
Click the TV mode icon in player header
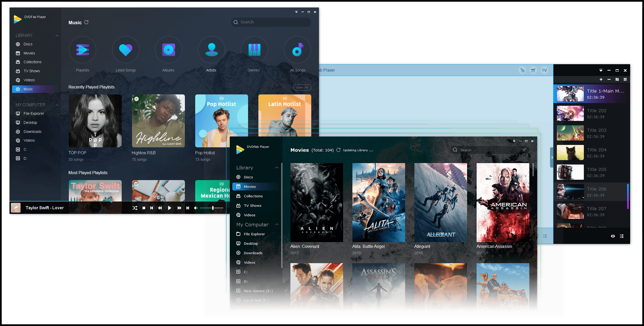544,70
